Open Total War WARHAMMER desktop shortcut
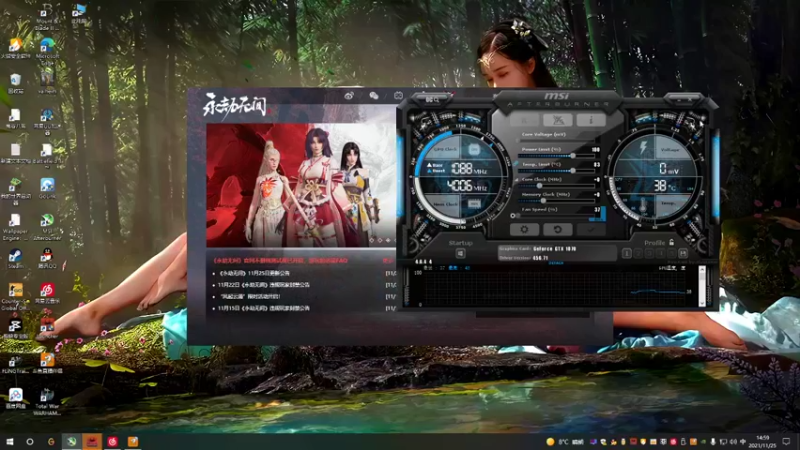The width and height of the screenshot is (800, 450). click(x=47, y=402)
